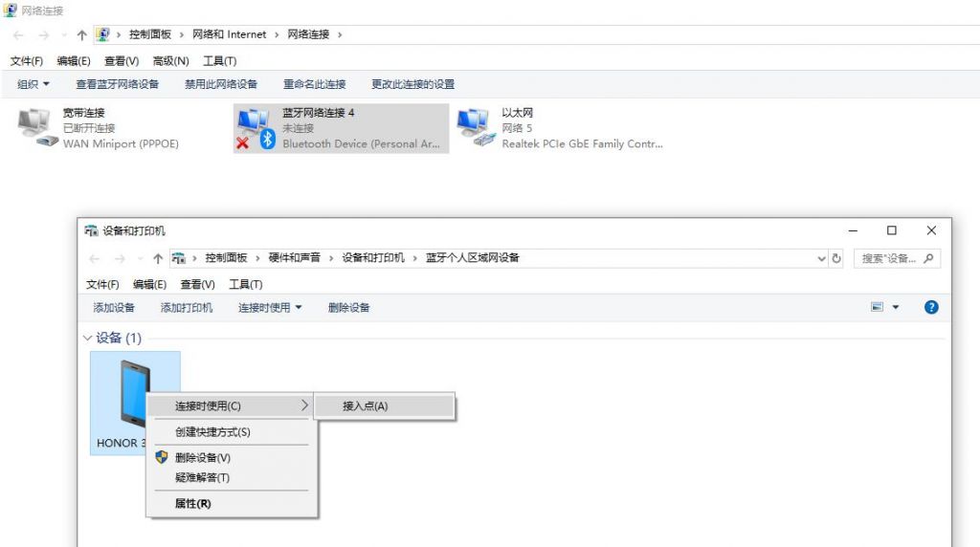Click 网络和 Internet breadcrumb link
Screen dimensions: 980x547
pyautogui.click(x=229, y=34)
